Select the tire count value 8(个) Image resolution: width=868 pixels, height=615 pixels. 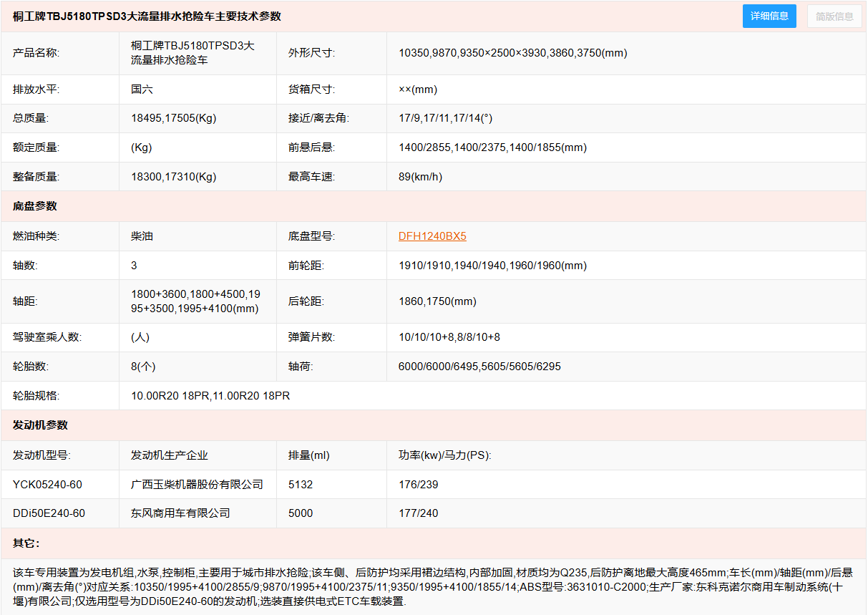click(x=143, y=367)
